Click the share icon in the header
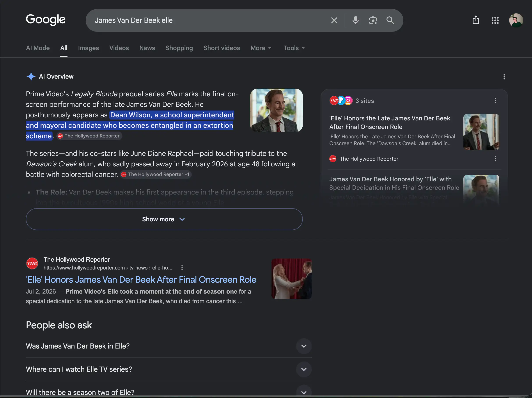532x398 pixels. (475, 20)
